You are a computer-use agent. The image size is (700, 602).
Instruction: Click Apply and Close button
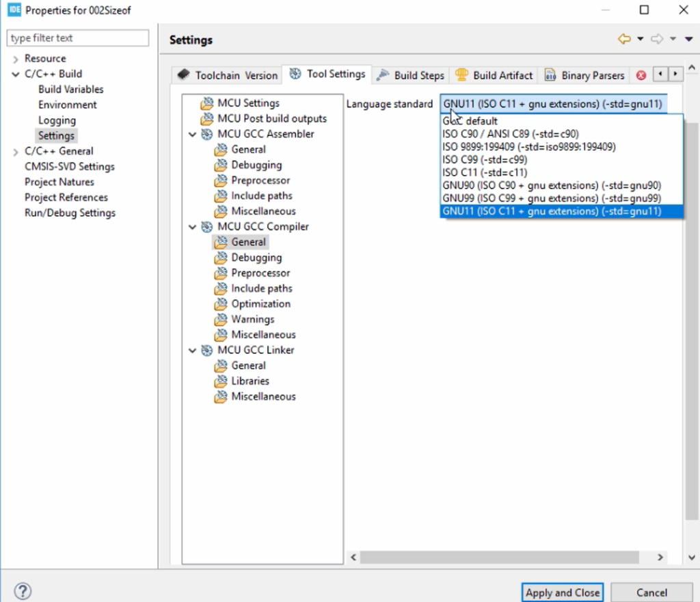(x=563, y=592)
